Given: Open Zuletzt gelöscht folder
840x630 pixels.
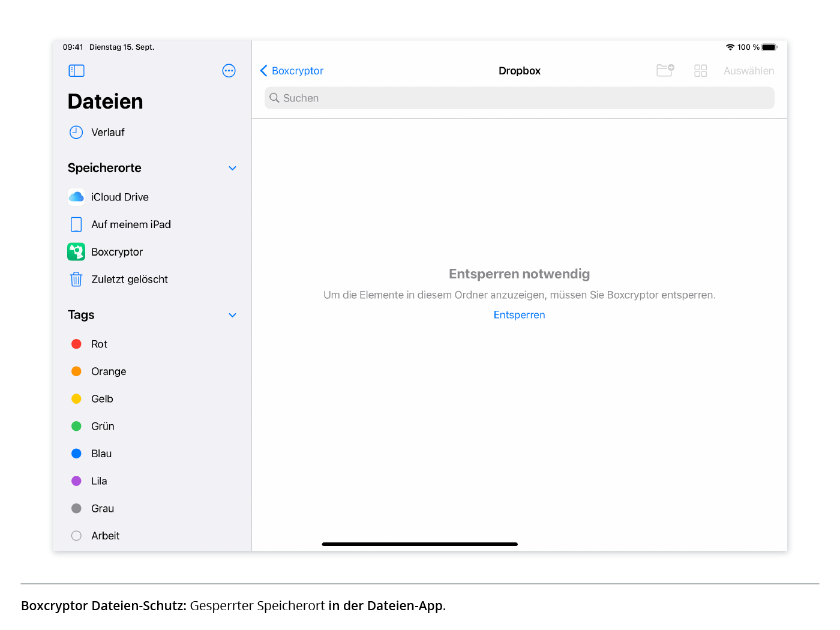Looking at the screenshot, I should coord(130,279).
